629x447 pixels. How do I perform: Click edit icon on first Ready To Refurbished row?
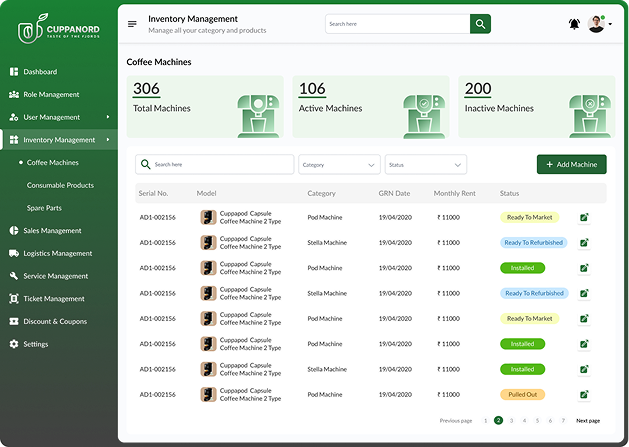point(584,243)
